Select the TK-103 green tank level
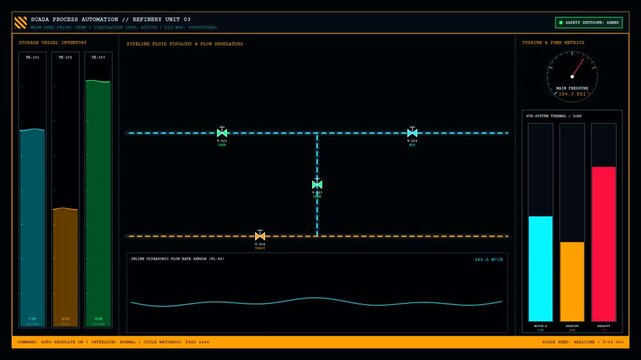Image resolution: width=641 pixels, height=360 pixels. 98,203
